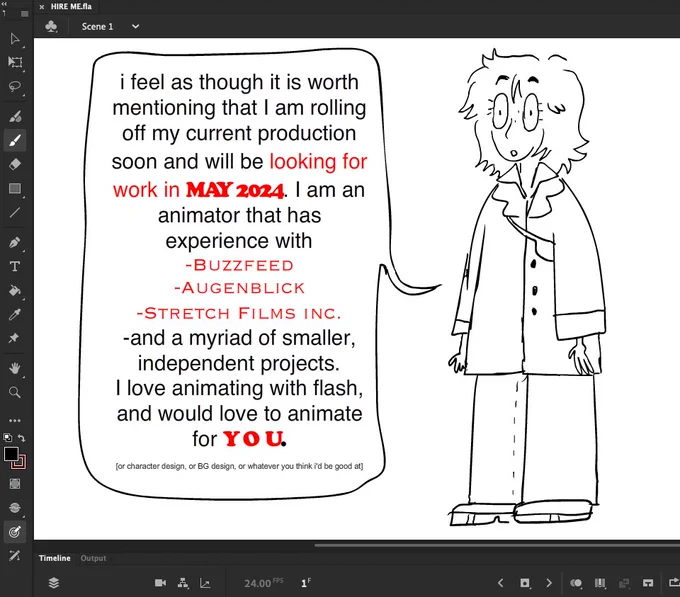Collapse the tools panel double-arrow
This screenshot has height=597, width=680.
click(3, 2)
